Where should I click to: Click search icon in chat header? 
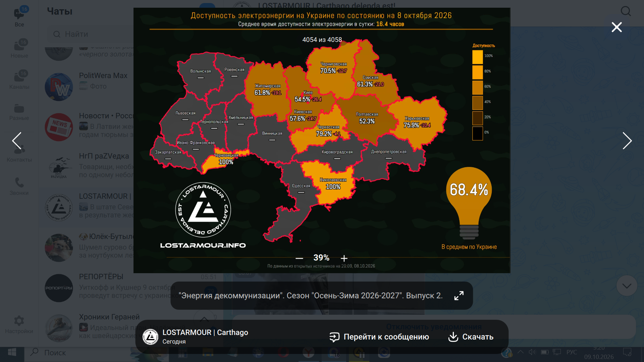coord(626,11)
